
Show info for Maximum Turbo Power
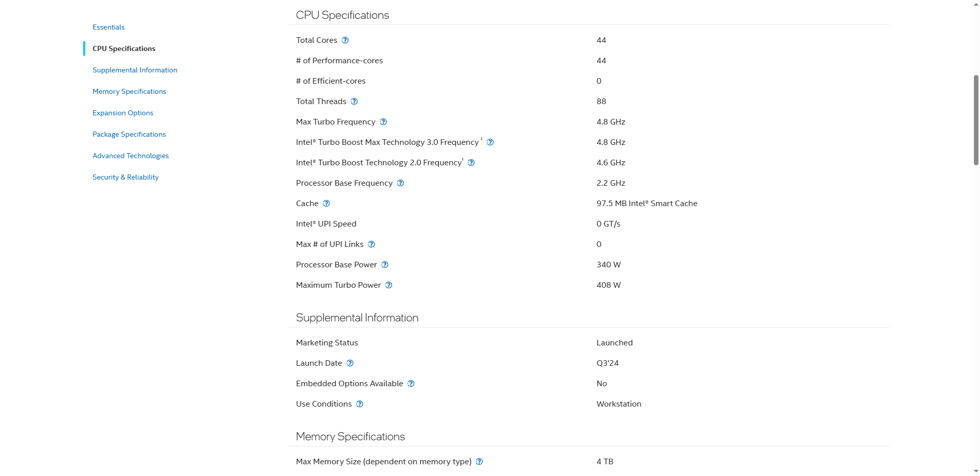pyautogui.click(x=389, y=285)
